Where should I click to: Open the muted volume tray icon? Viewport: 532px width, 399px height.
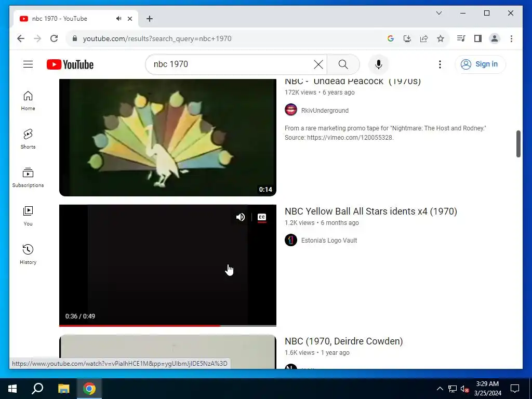pos(464,389)
